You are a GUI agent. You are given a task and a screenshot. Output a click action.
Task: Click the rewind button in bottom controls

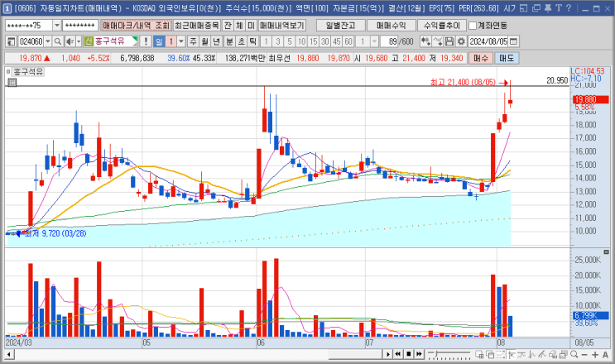pyautogui.click(x=397, y=354)
